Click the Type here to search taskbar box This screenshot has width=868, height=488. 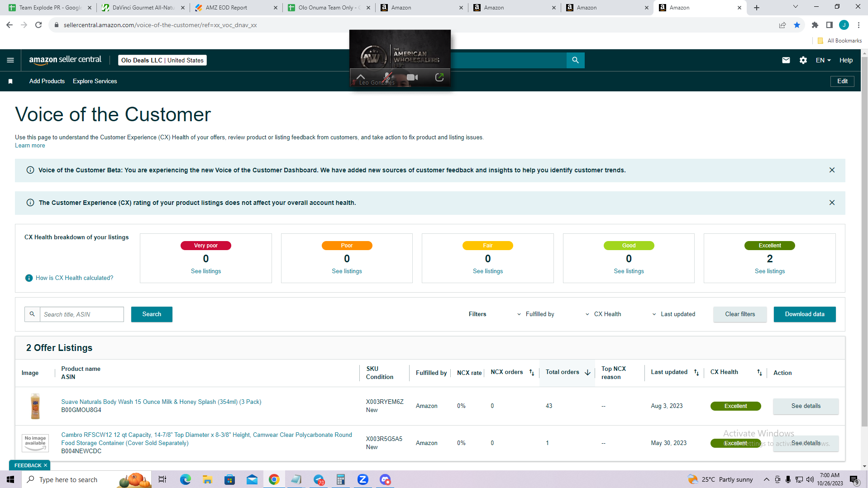68,479
